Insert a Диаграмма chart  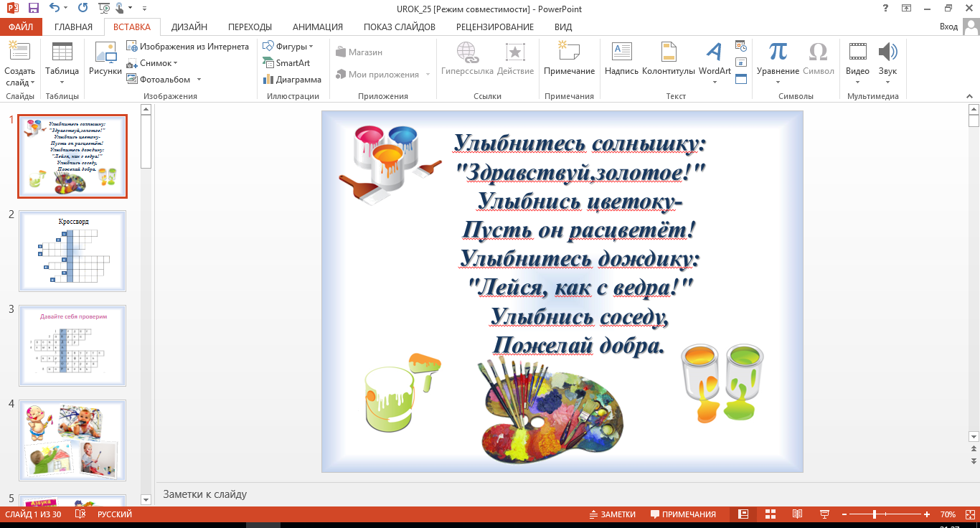click(x=291, y=80)
